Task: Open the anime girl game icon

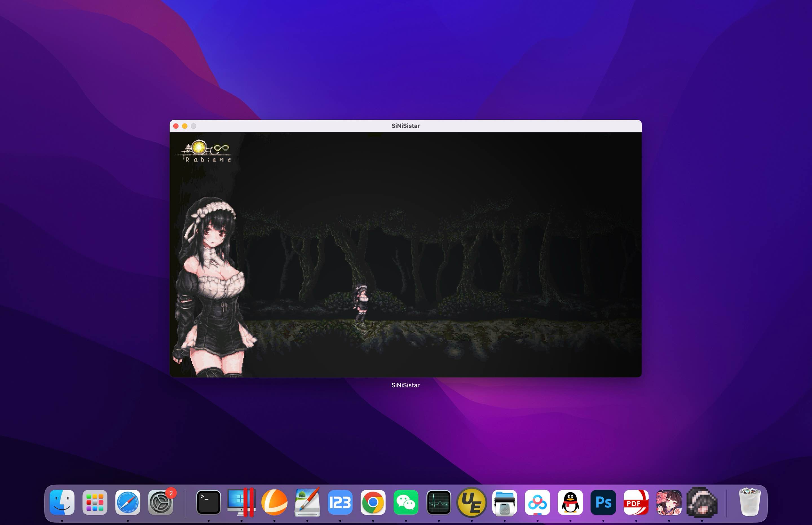Action: [x=669, y=502]
